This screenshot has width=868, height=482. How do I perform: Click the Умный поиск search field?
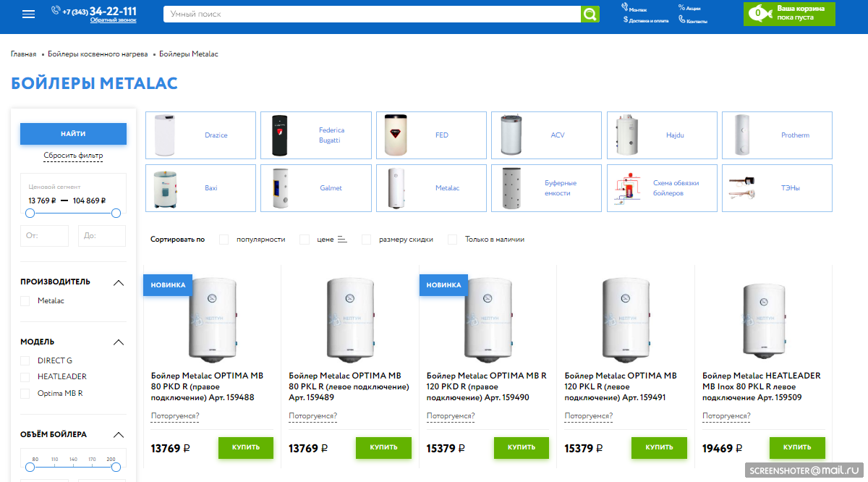click(x=372, y=14)
